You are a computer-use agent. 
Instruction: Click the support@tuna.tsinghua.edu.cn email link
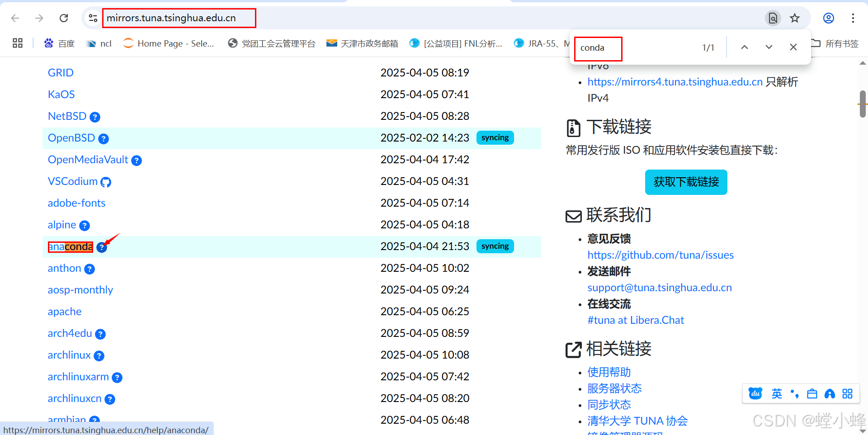(x=660, y=288)
